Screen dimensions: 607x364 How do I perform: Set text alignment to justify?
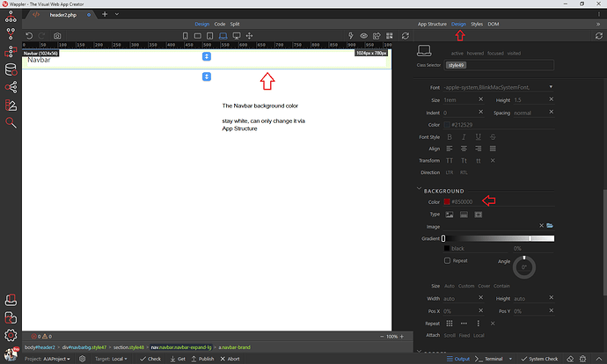493,149
